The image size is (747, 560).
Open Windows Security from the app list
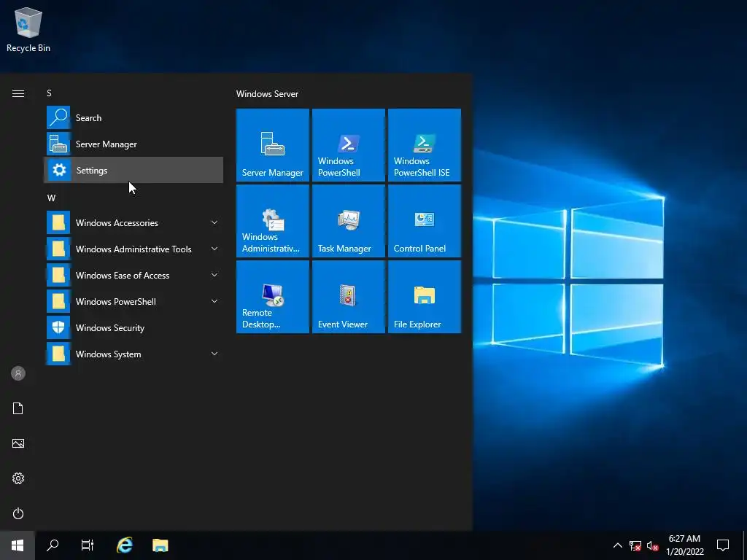point(133,327)
